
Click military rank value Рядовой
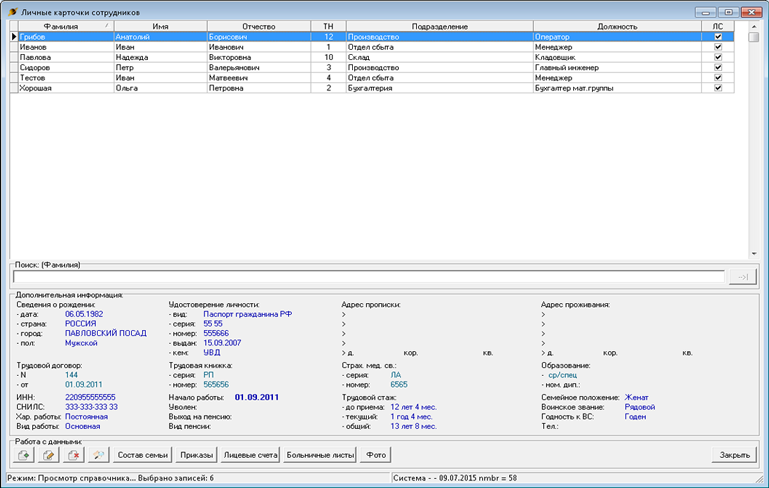click(640, 407)
